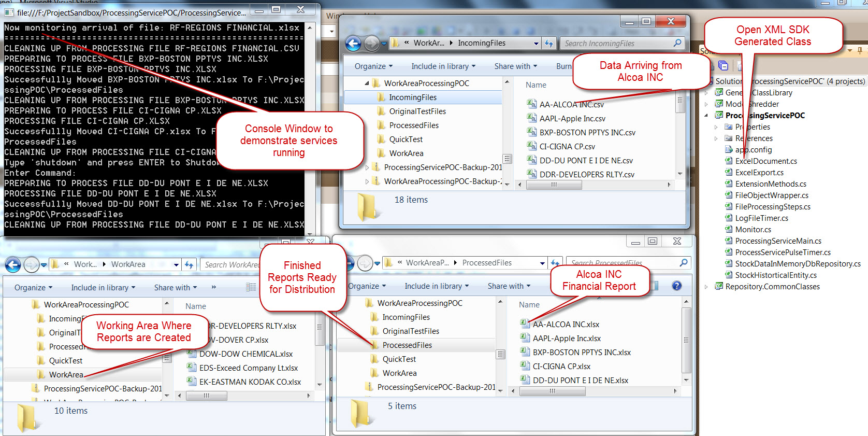Collapse ProcessingServicePOC project node

click(706, 116)
